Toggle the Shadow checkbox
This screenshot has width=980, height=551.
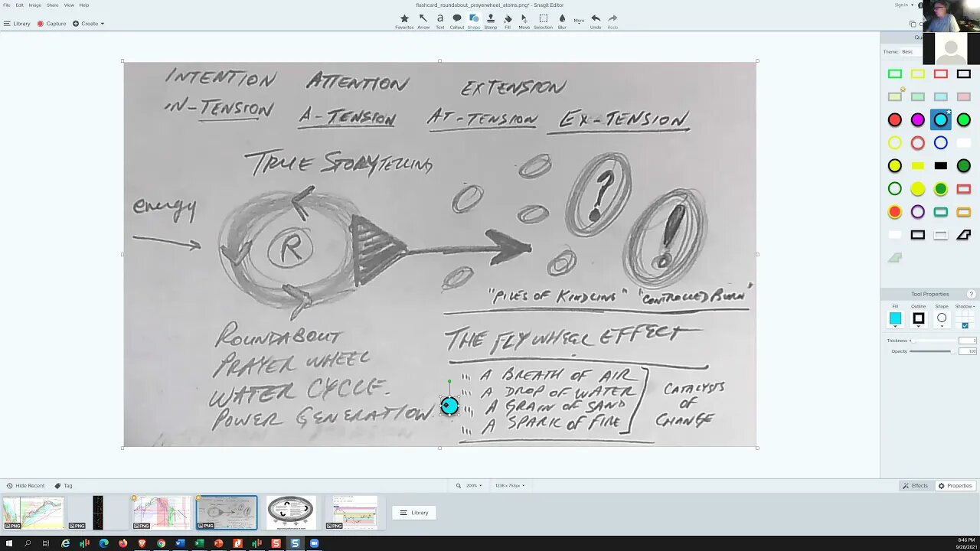click(x=965, y=325)
